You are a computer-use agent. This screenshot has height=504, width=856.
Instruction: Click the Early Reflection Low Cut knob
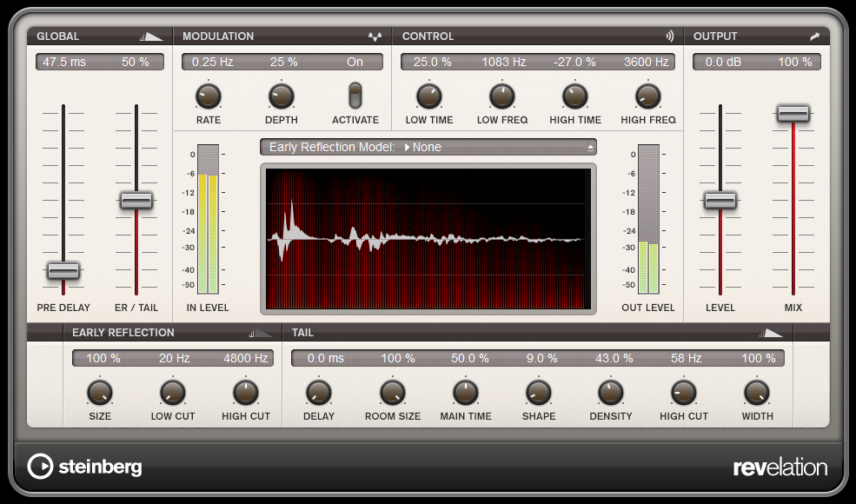[173, 393]
